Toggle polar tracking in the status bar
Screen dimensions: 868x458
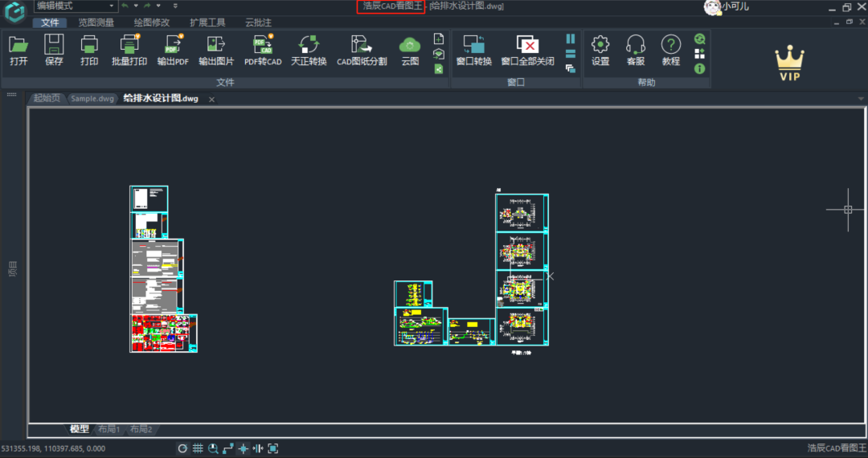tap(182, 448)
